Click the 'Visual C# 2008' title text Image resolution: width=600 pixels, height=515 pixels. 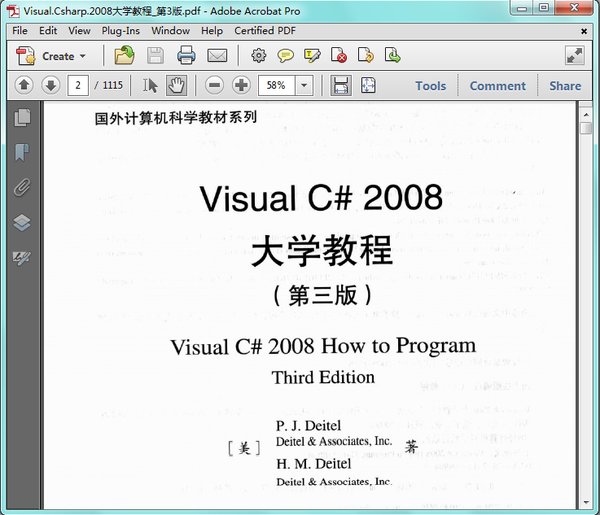(x=321, y=198)
